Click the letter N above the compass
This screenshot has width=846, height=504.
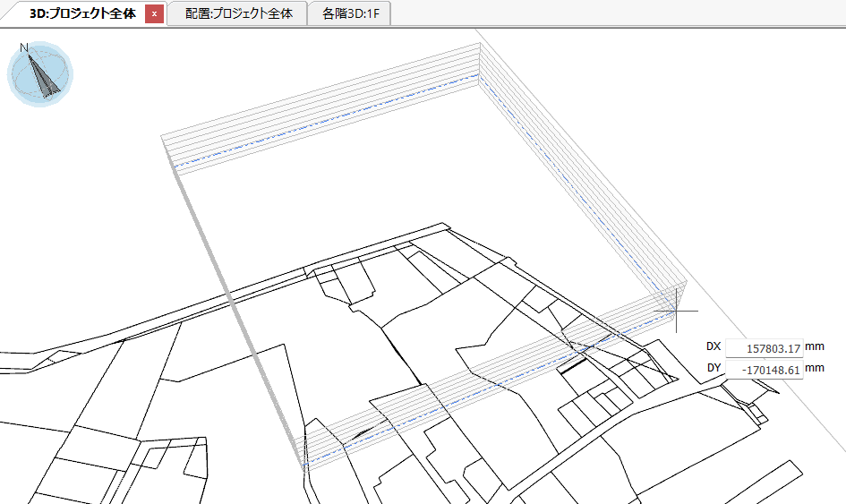click(x=24, y=47)
